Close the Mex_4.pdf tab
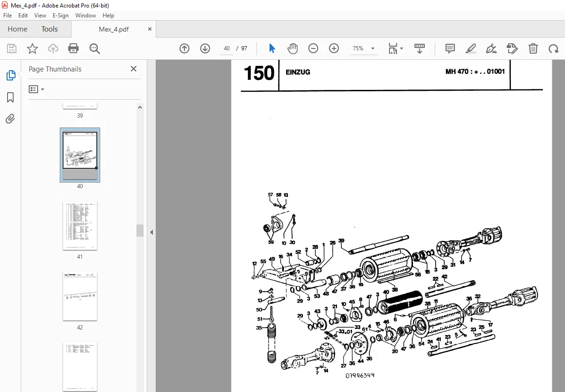This screenshot has height=392, width=565. (150, 29)
